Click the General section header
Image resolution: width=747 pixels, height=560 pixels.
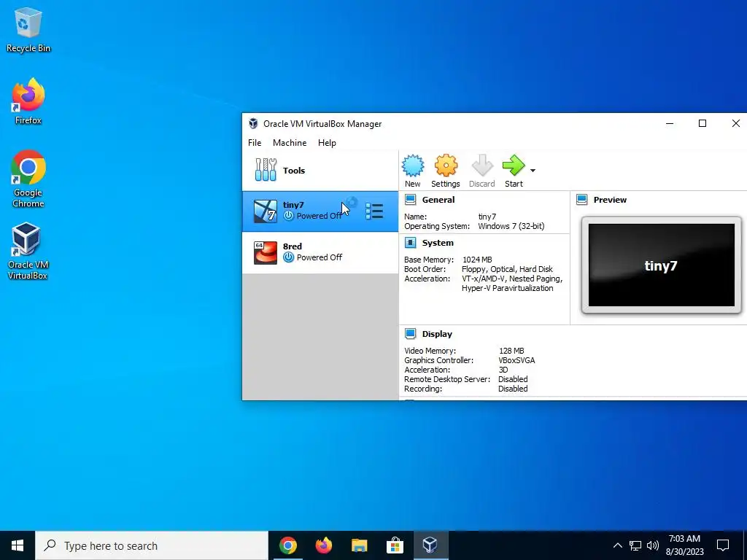[x=438, y=200]
